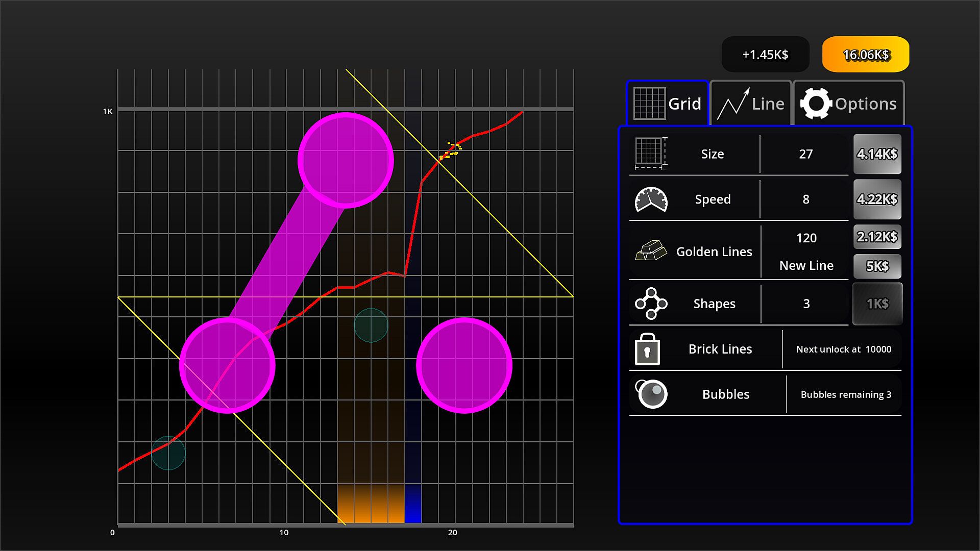Buy Shapes upgrade for 1K$
Image resolution: width=980 pixels, height=551 pixels.
(877, 304)
